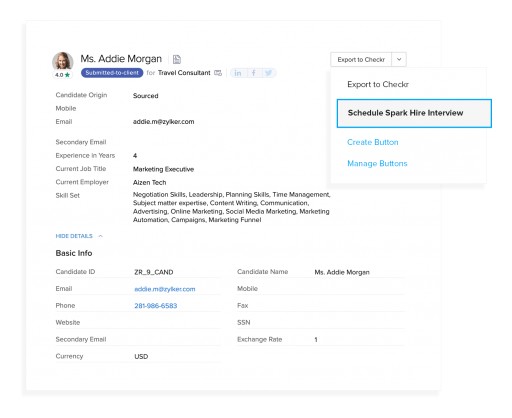Click the top email value addie.m@zylker.com
512x418 pixels.
(x=163, y=122)
